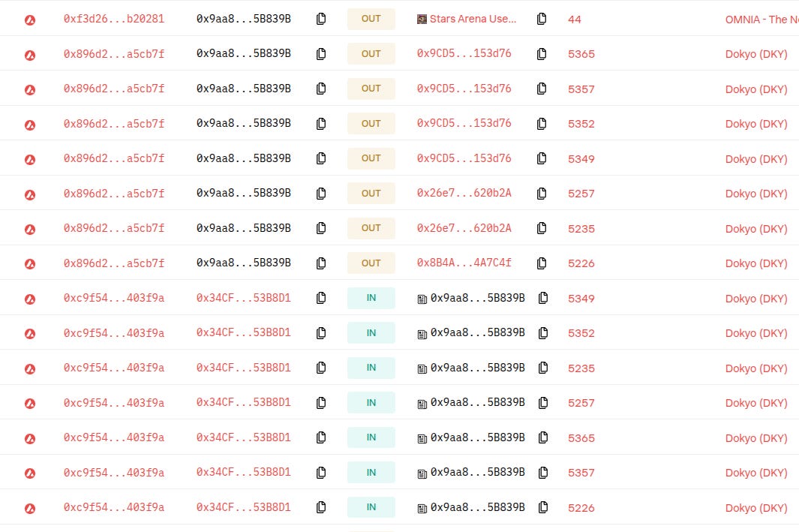
Task: Click the contract icon in the IN 5257 row
Action: click(422, 404)
